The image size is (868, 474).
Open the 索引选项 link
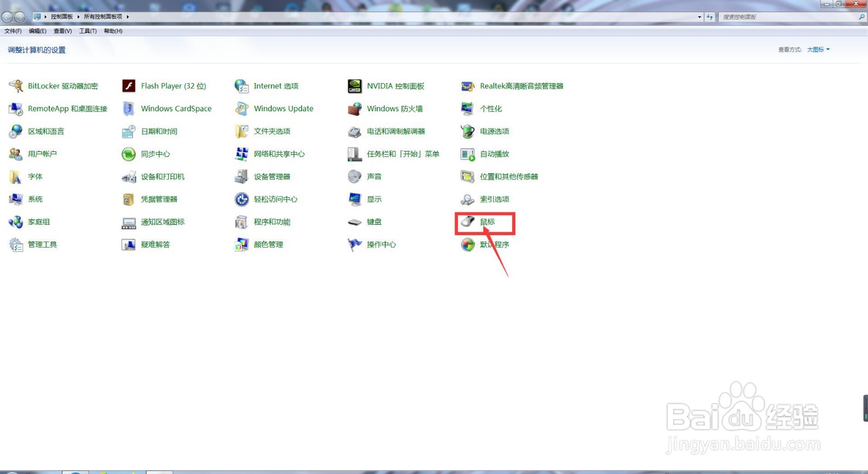494,199
